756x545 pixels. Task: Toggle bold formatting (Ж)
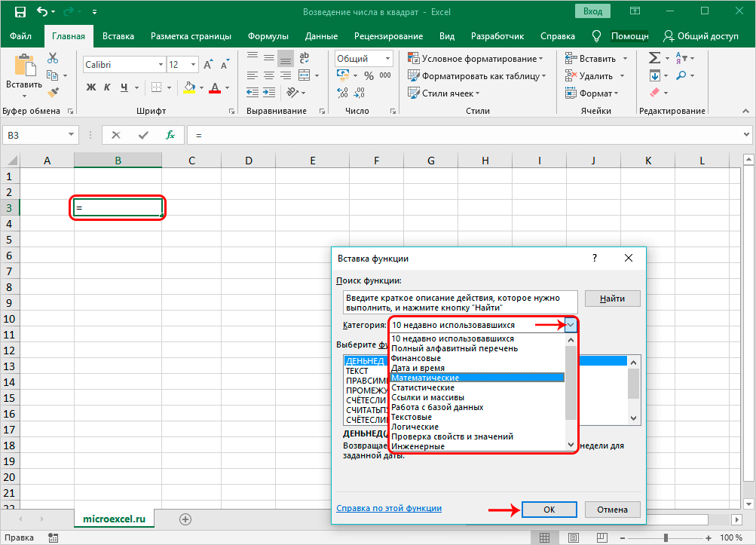(91, 87)
